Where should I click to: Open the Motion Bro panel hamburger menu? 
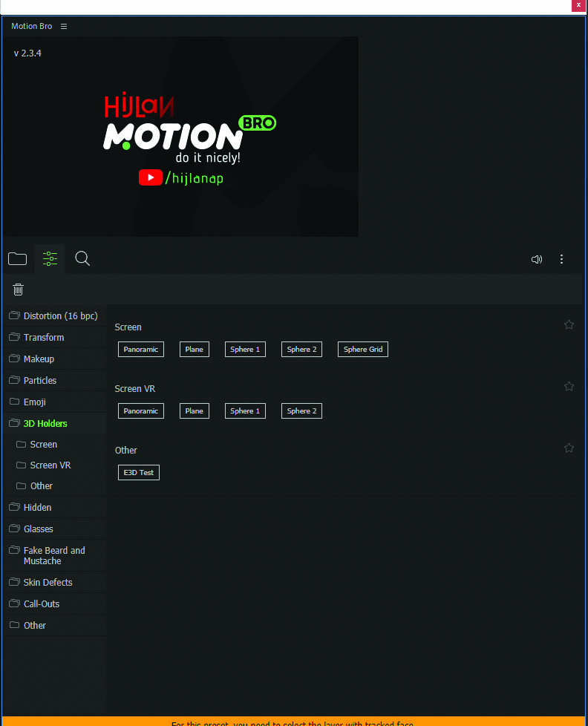(64, 27)
